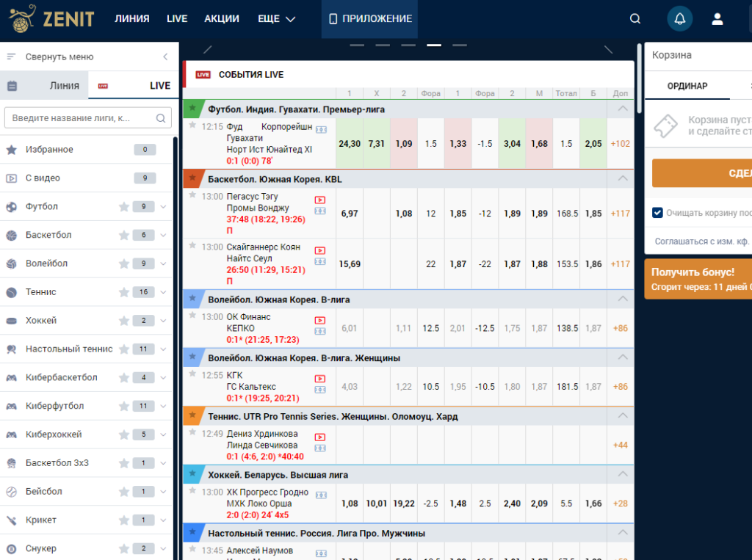
Task: Click the Tennis sport icon in sidebar
Action: point(12,292)
